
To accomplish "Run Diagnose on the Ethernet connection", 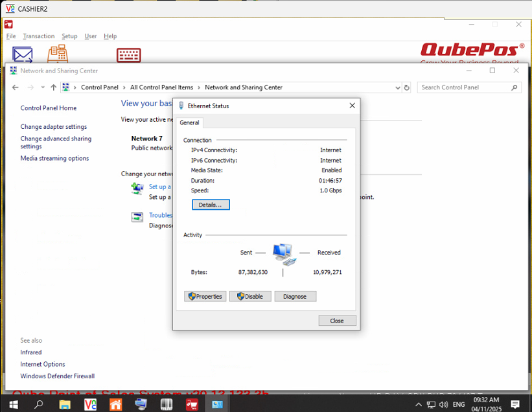I will point(295,297).
